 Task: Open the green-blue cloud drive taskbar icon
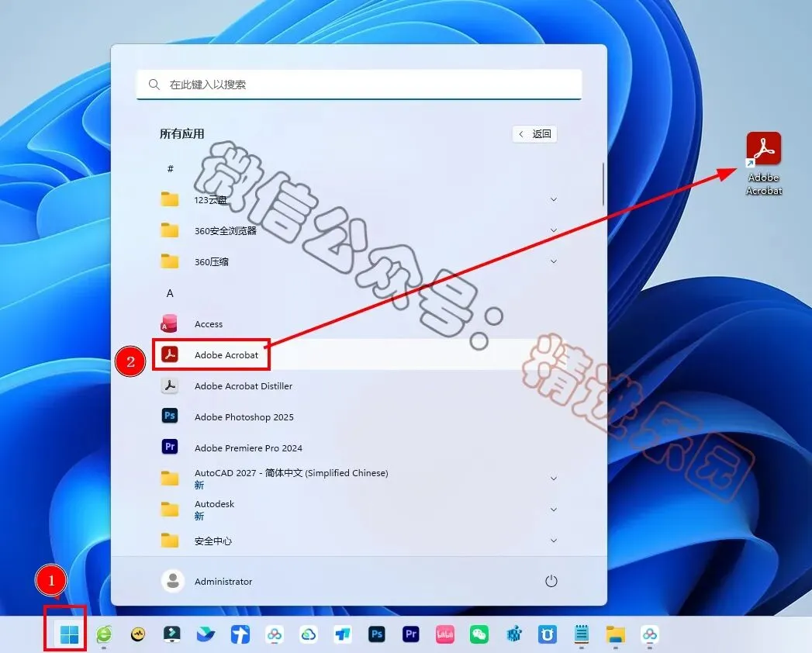309,634
